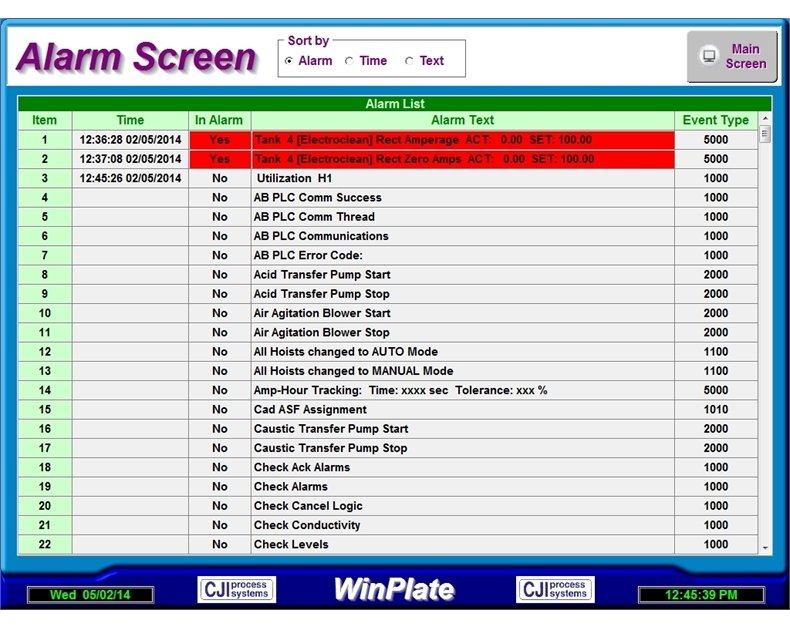Select the red Rect Amperage alarm row
The image size is (790, 627).
point(462,140)
